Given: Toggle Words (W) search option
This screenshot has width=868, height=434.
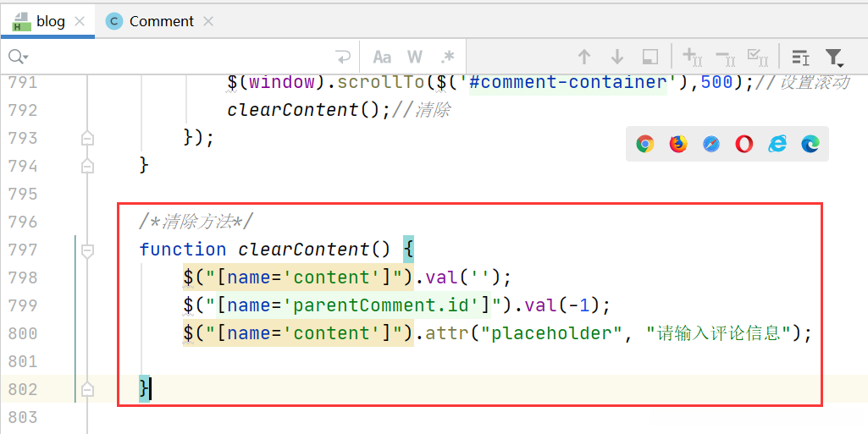Looking at the screenshot, I should [415, 57].
